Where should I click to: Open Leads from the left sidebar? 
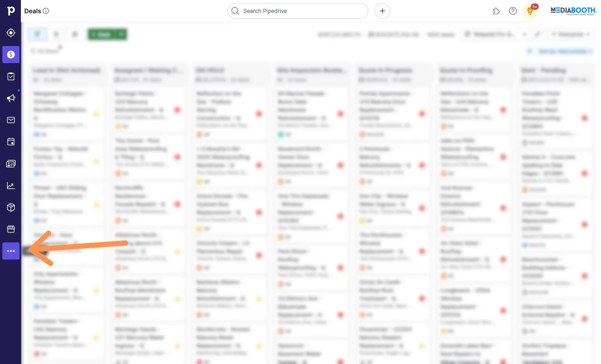tap(11, 33)
